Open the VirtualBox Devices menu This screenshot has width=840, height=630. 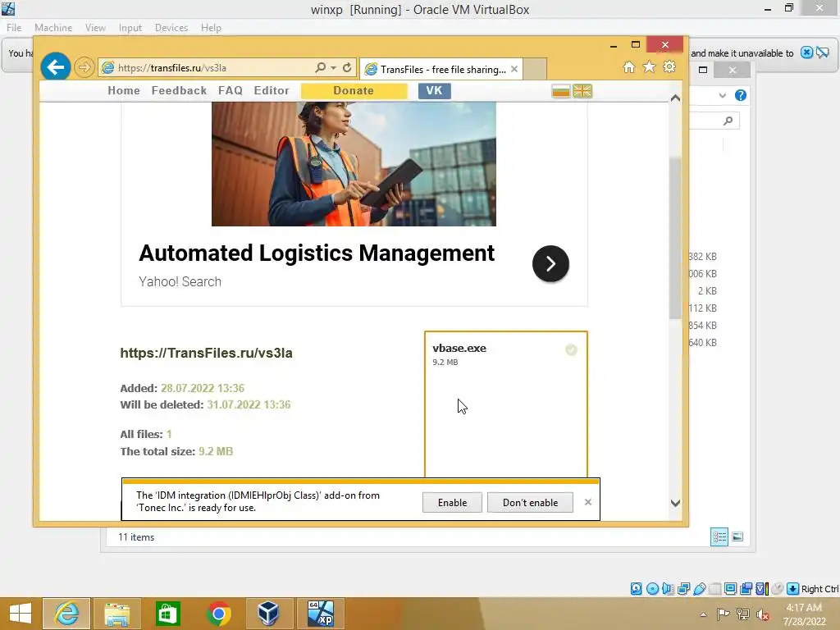[171, 28]
